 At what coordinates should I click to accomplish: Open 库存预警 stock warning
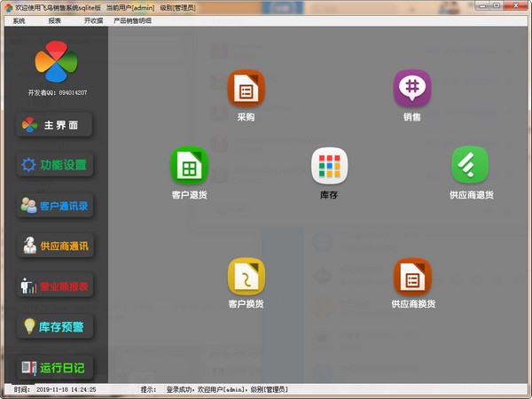click(x=55, y=326)
